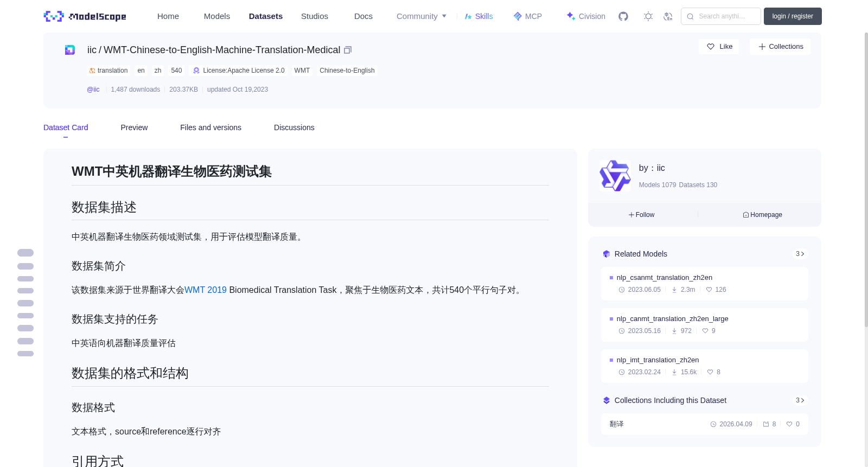Expand Collections Including this Dataset 3 chevron
This screenshot has height=467, width=868.
pos(800,400)
